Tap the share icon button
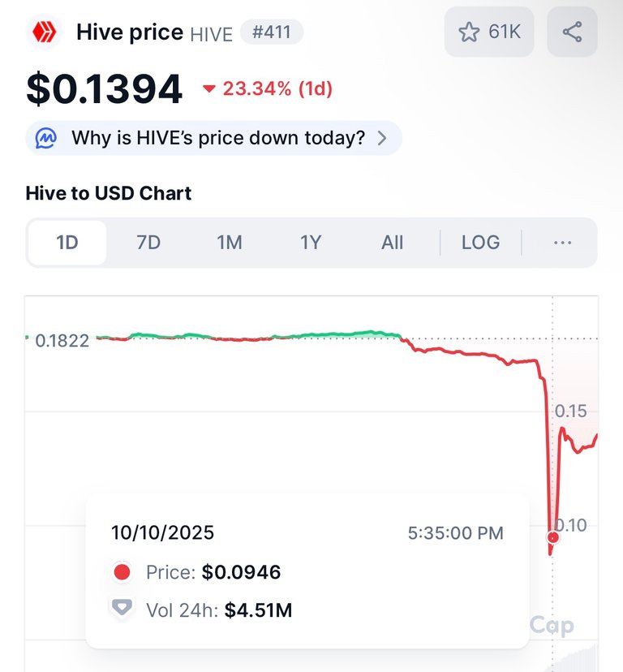 572,32
